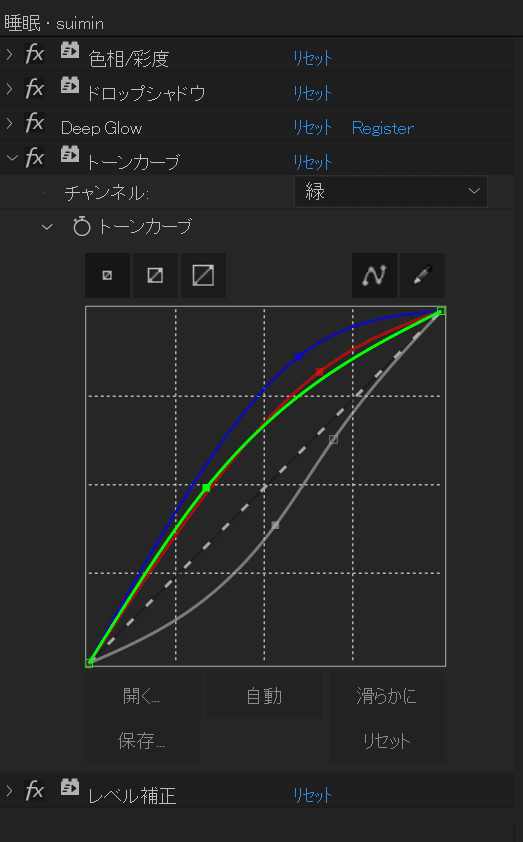Reset the トーンカーブ effect via header リセット

[x=313, y=162]
